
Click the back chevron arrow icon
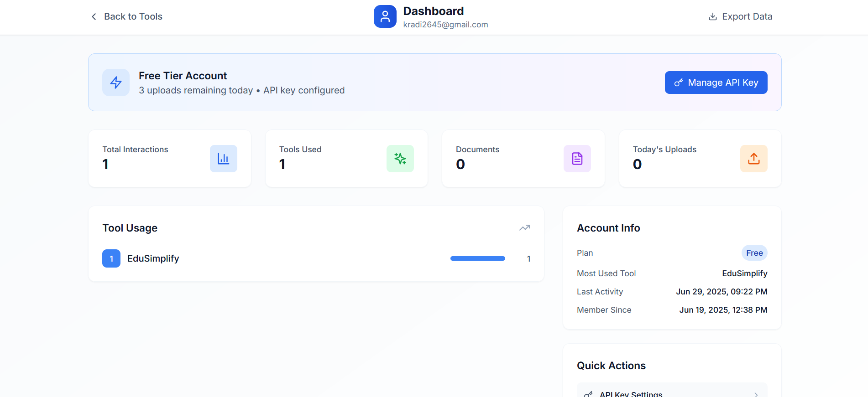pos(94,16)
